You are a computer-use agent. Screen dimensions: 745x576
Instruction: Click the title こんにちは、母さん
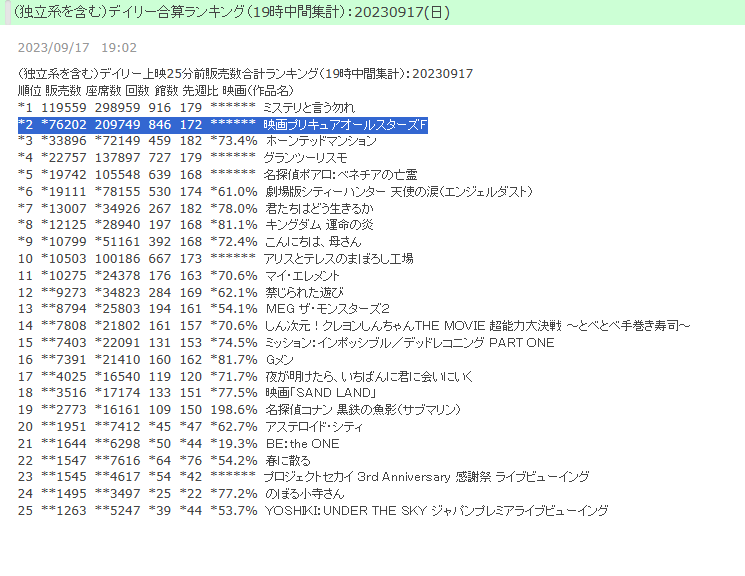[313, 241]
